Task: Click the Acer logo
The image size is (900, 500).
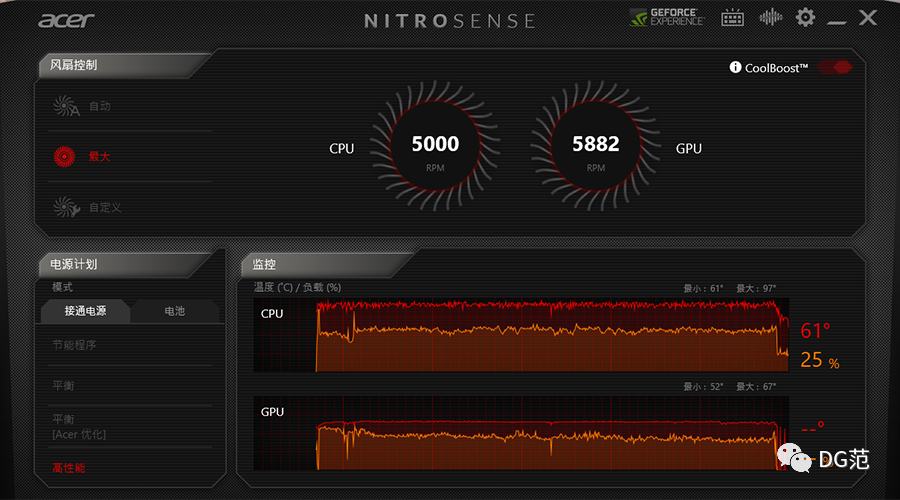Action: [x=67, y=21]
